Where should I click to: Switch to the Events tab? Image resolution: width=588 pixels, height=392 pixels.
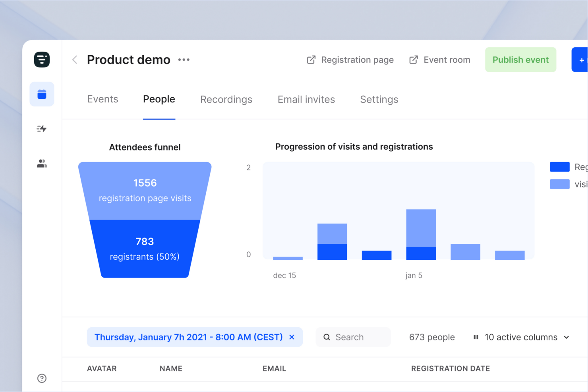(103, 99)
